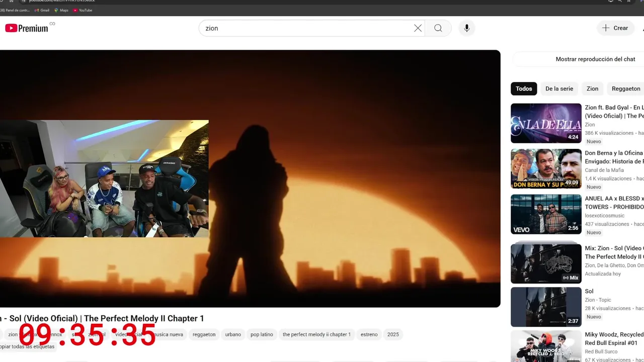Screen dimensions: 644x362
Task: Click the 'urbano' tag
Action: pos(233,334)
